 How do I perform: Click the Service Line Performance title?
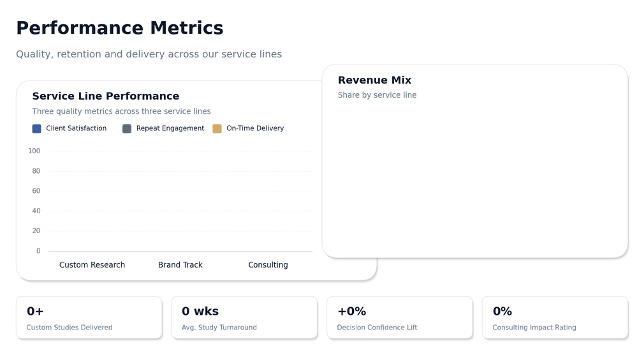(x=106, y=96)
